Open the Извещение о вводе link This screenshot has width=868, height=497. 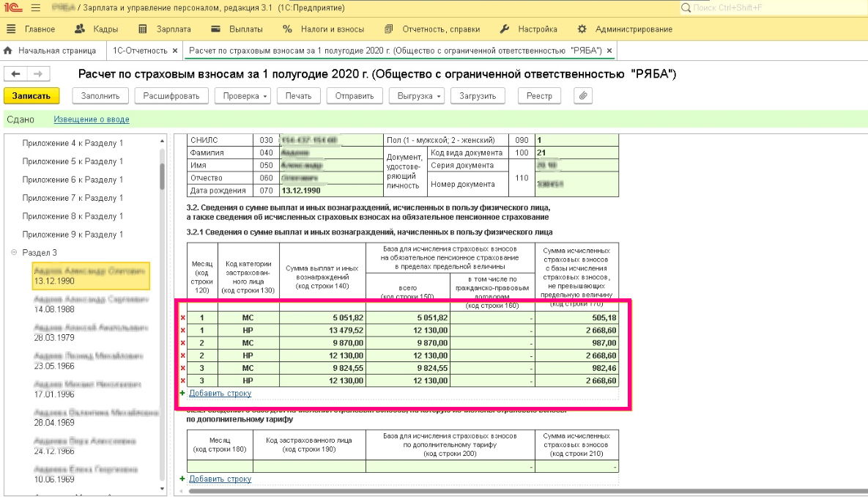tap(92, 119)
